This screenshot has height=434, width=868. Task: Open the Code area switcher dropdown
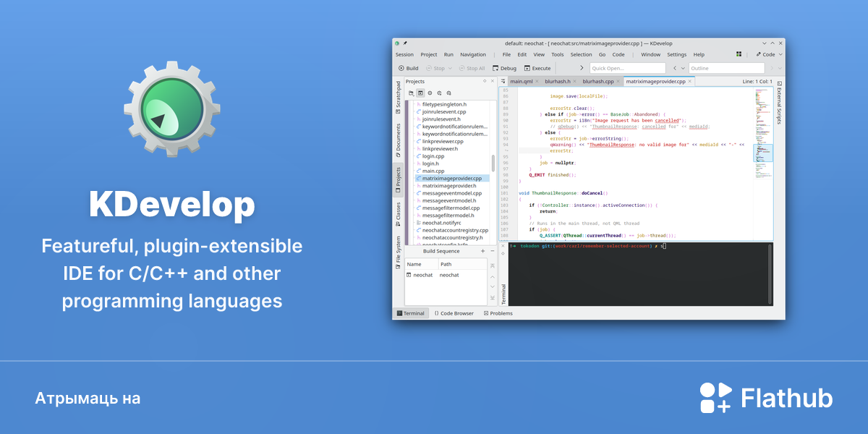[x=769, y=54]
